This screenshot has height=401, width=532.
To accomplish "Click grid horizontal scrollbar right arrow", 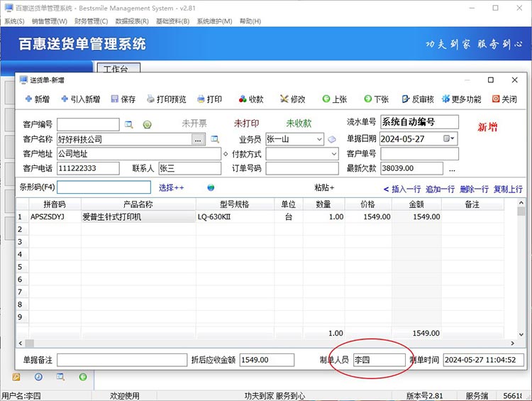I will pyautogui.click(x=513, y=344).
